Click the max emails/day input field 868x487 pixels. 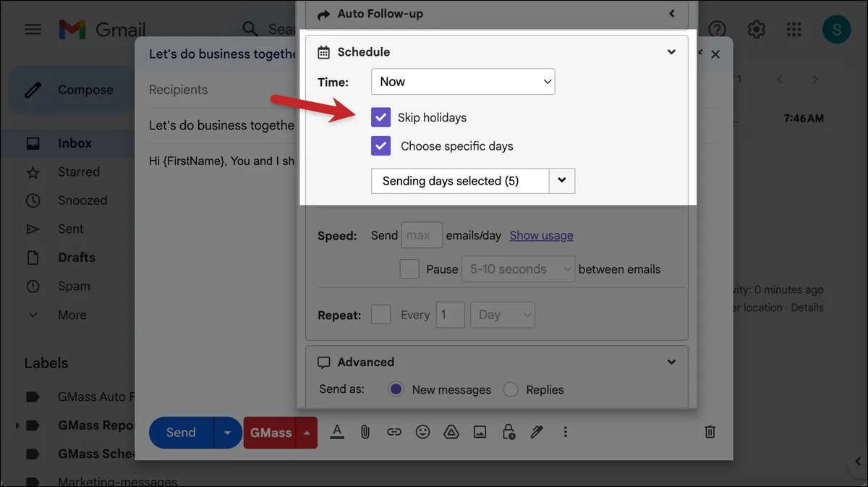click(422, 235)
